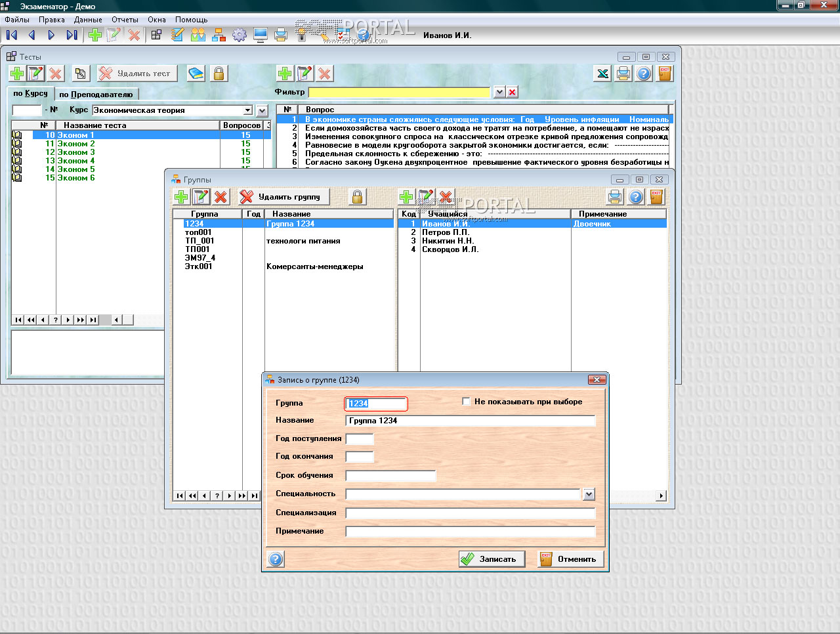Exit the Группы window via door icon

click(x=656, y=196)
